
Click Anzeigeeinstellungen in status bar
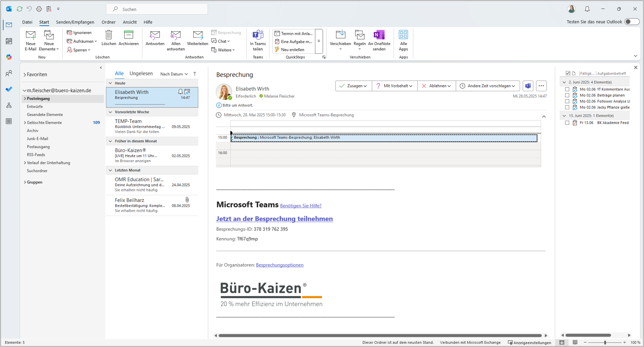(x=529, y=343)
